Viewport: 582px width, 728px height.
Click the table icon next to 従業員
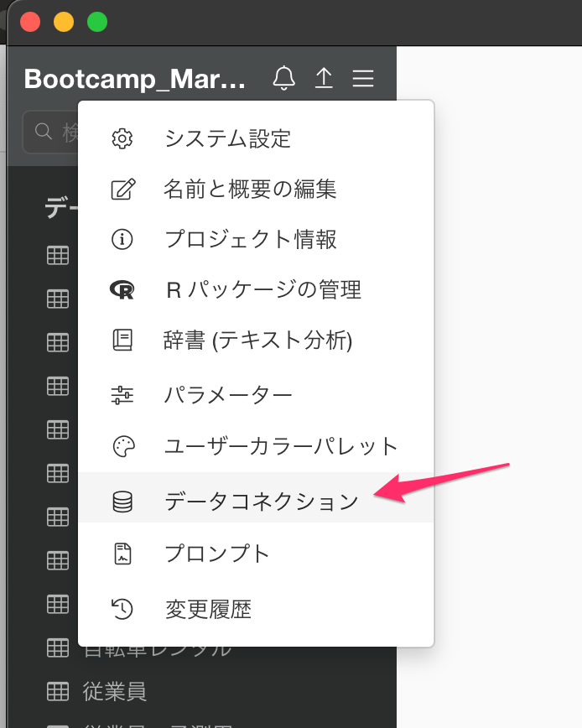tap(58, 691)
